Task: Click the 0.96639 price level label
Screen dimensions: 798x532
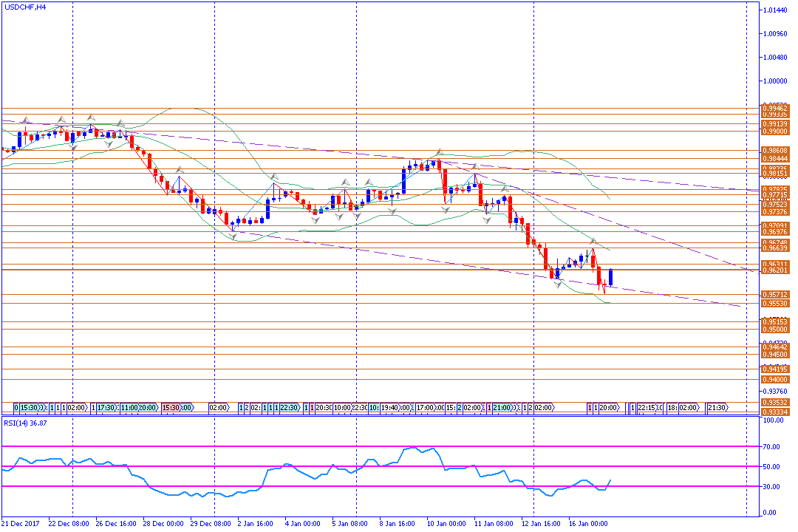Action: pos(775,248)
